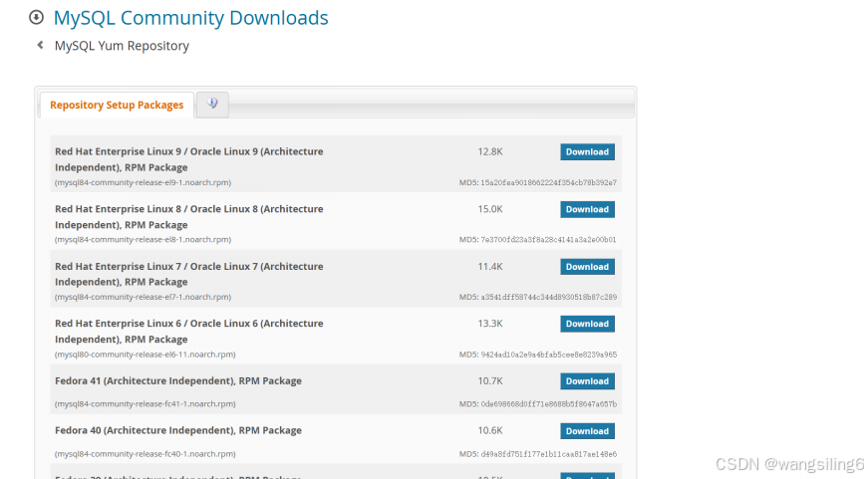Viewport: 868px width, 479px height.
Task: Click the 10.6K file size value
Action: point(490,430)
